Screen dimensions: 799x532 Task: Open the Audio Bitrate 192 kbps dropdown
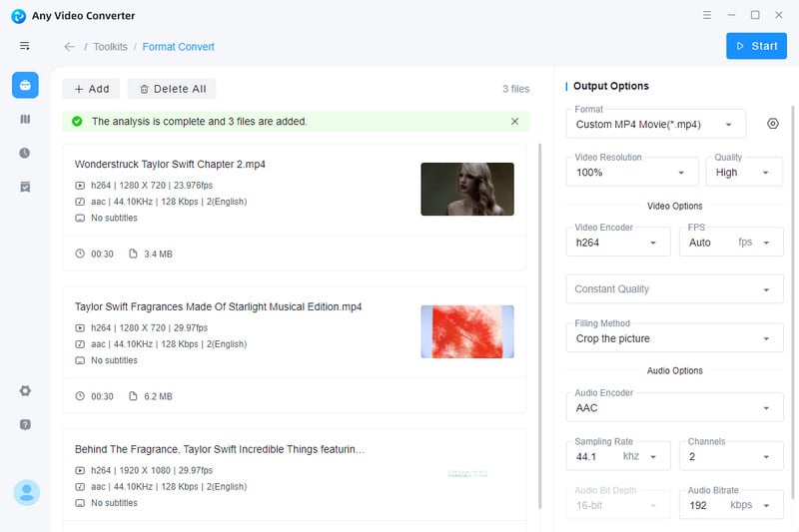pyautogui.click(x=731, y=505)
